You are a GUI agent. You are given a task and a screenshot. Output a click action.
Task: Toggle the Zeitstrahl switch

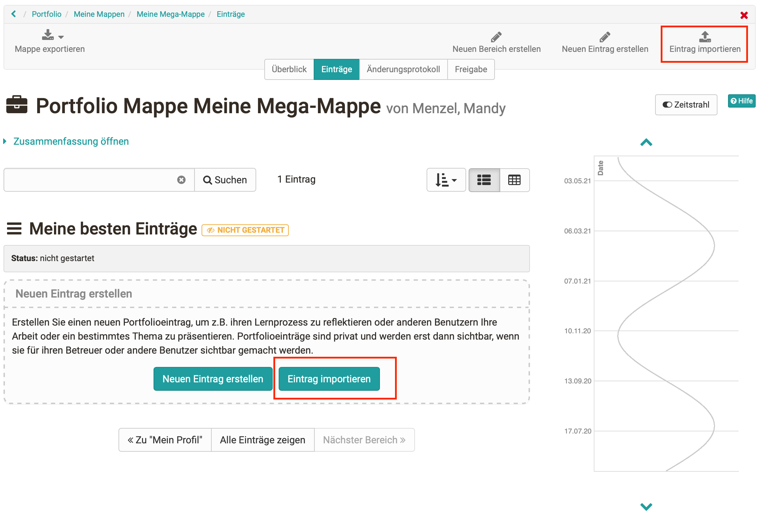667,104
